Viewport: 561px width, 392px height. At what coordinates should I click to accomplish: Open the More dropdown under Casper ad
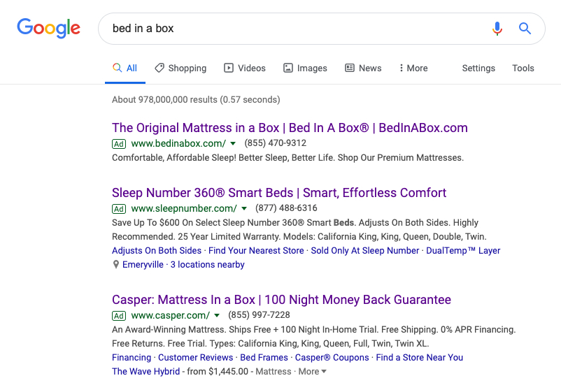[x=312, y=372]
